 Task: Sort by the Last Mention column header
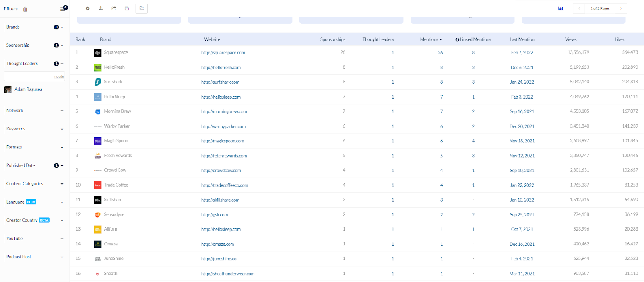[522, 39]
